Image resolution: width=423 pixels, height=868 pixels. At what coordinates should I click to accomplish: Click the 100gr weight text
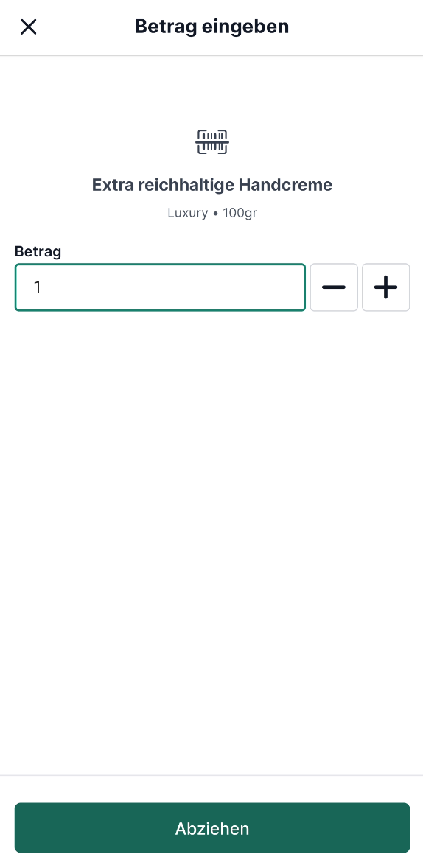click(x=240, y=212)
